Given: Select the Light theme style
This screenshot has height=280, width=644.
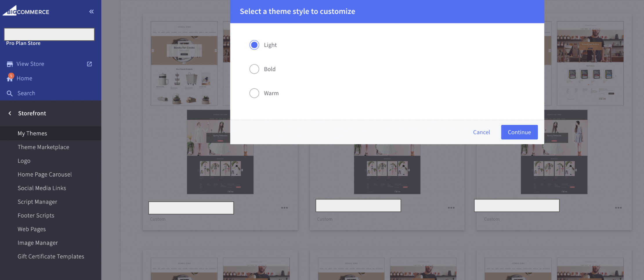Looking at the screenshot, I should 254,45.
